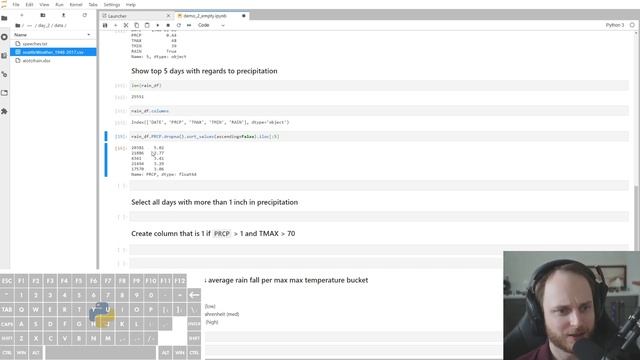The width and height of the screenshot is (640, 360).
Task: Open the Running Terminals and Kernels sidebar tab
Action: click(x=4, y=37)
